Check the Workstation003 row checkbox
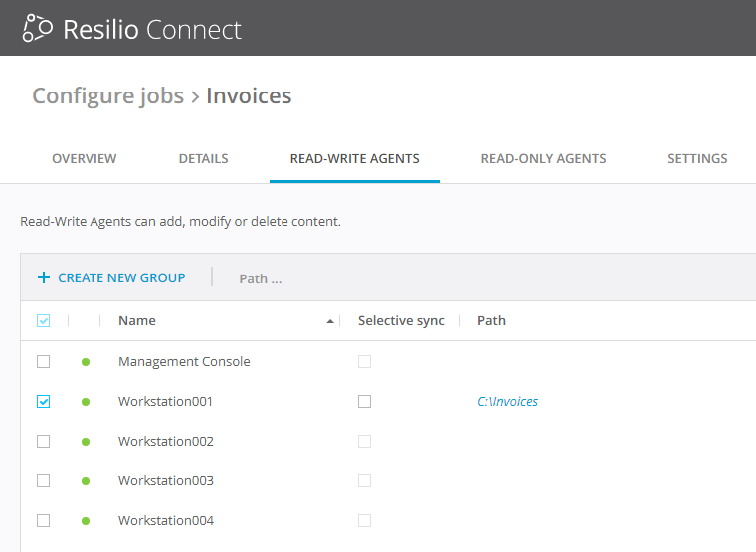The height and width of the screenshot is (552, 756). pyautogui.click(x=43, y=481)
